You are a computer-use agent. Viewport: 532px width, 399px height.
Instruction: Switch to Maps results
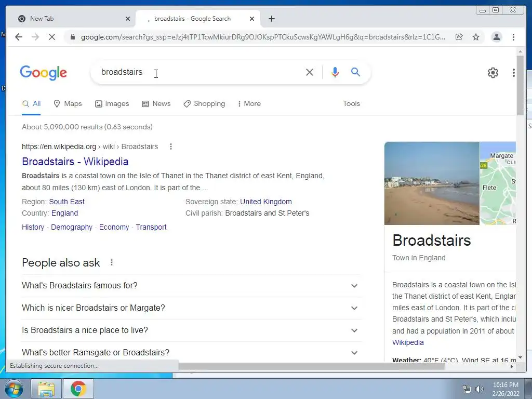coord(68,104)
